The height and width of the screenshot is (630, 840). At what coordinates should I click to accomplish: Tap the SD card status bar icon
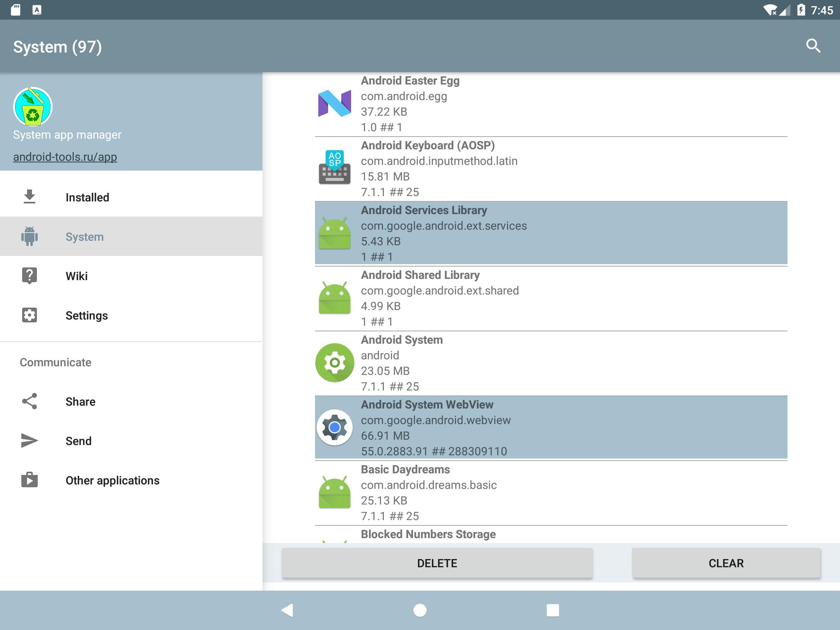click(16, 10)
